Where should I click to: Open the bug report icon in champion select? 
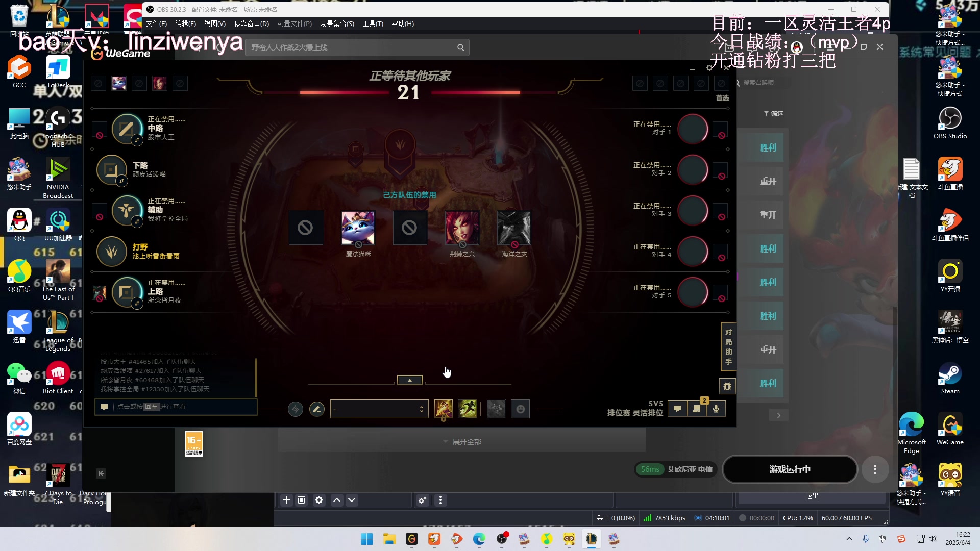click(727, 387)
